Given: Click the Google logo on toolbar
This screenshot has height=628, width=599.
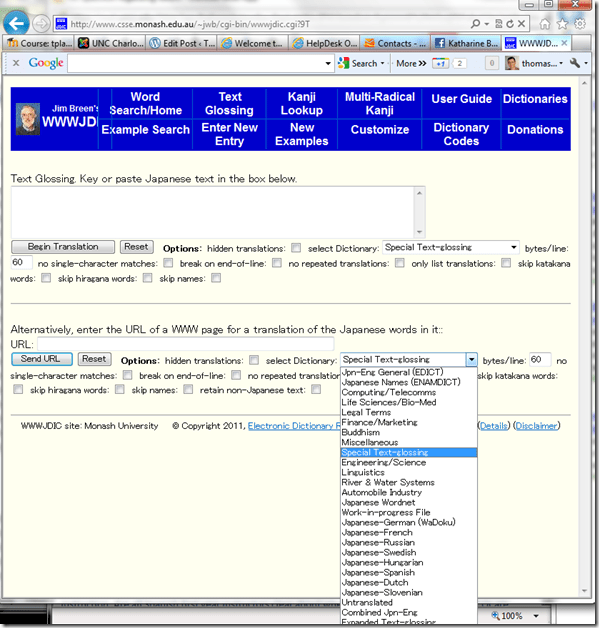Looking at the screenshot, I should point(46,63).
